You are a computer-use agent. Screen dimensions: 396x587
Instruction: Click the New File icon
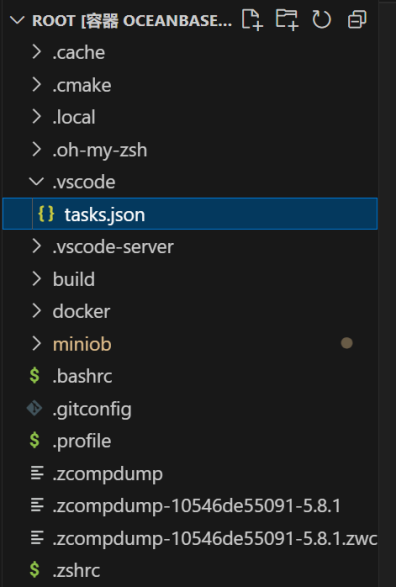(x=252, y=19)
